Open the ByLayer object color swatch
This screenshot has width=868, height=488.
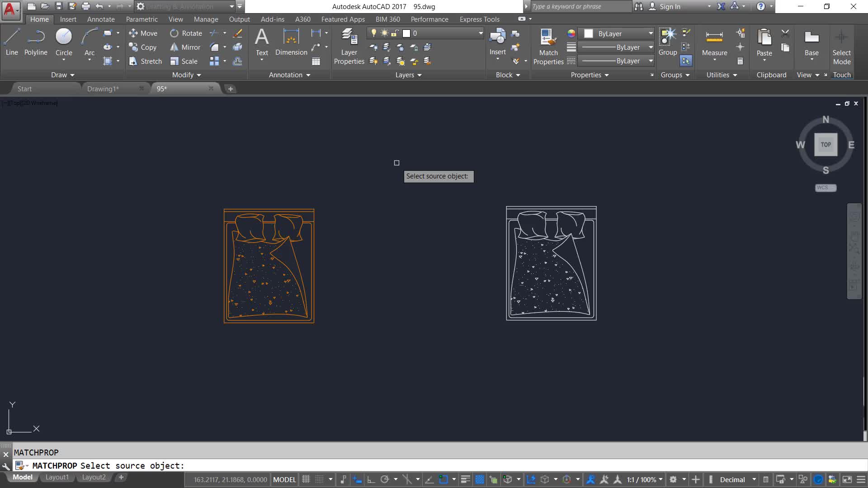point(589,33)
